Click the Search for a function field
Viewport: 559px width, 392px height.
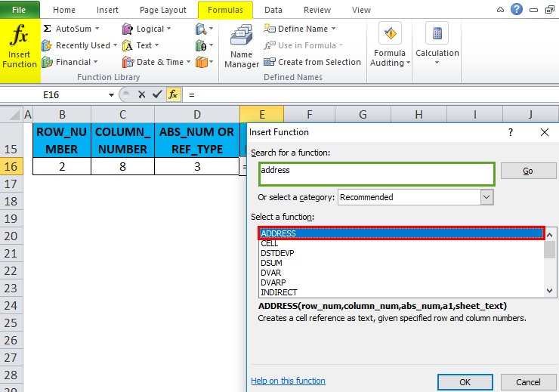377,174
